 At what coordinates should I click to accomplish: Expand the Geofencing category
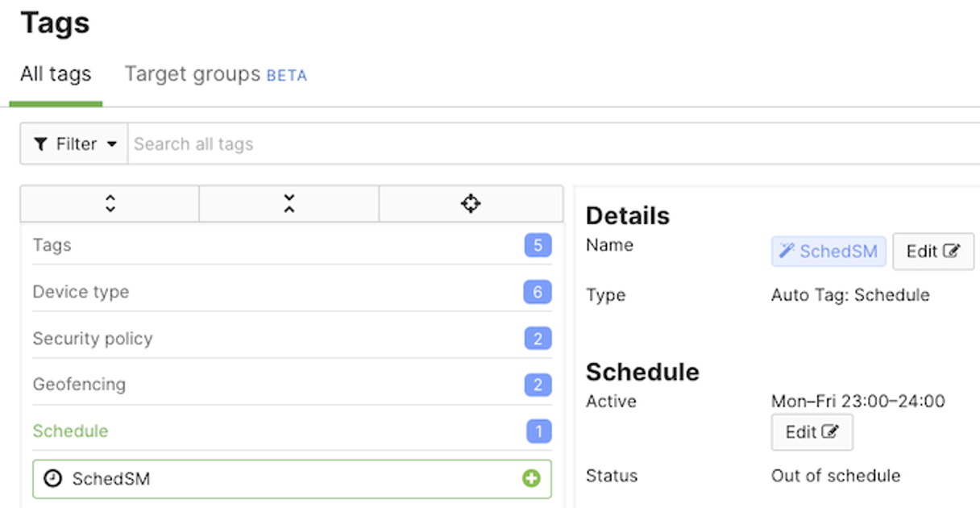pos(79,385)
